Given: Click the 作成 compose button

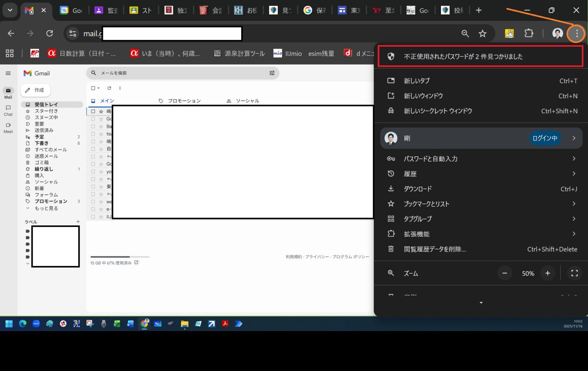Looking at the screenshot, I should click(x=35, y=90).
